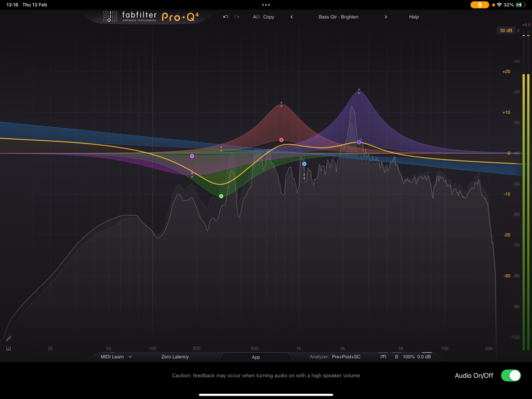Click the redo arrow icon
This screenshot has height=399, width=532.
coord(237,17)
